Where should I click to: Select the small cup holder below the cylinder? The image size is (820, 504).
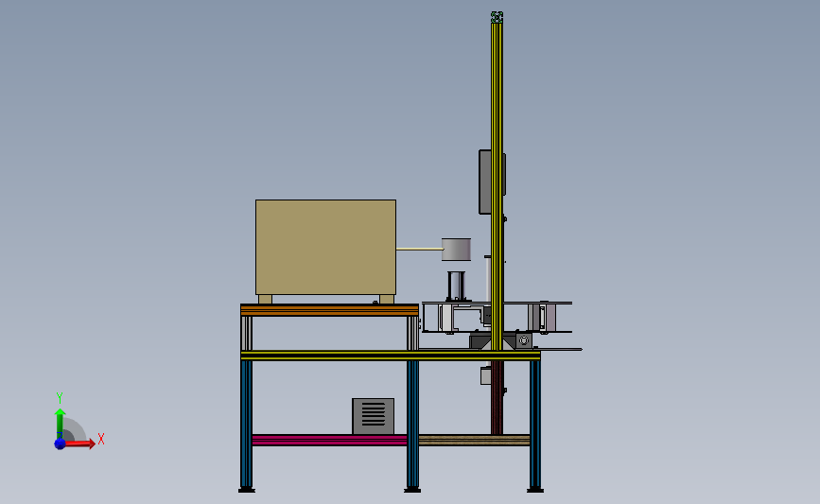click(456, 286)
